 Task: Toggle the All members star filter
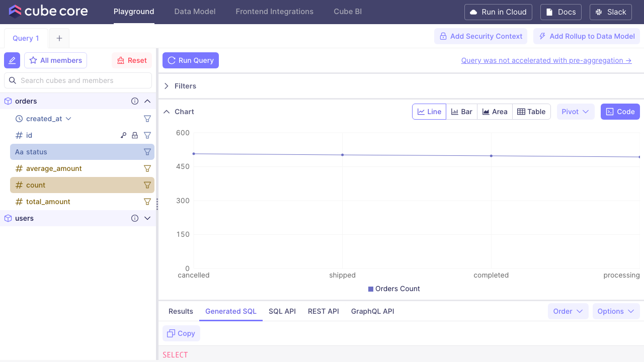[x=55, y=60]
